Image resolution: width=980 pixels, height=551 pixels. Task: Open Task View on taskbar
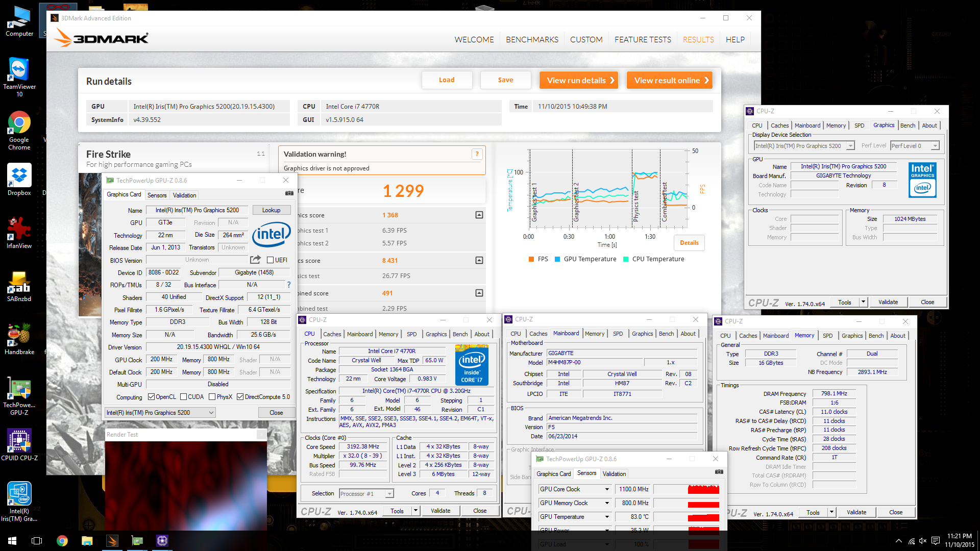click(37, 541)
